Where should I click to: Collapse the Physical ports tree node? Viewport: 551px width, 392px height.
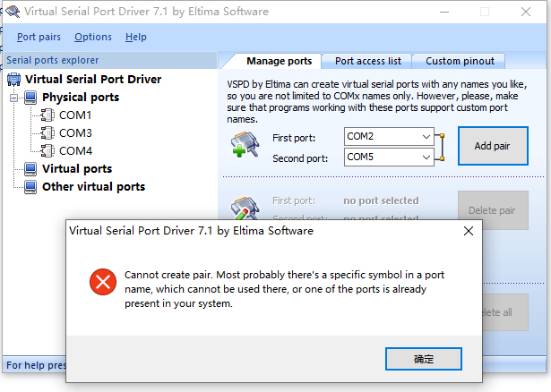click(14, 98)
